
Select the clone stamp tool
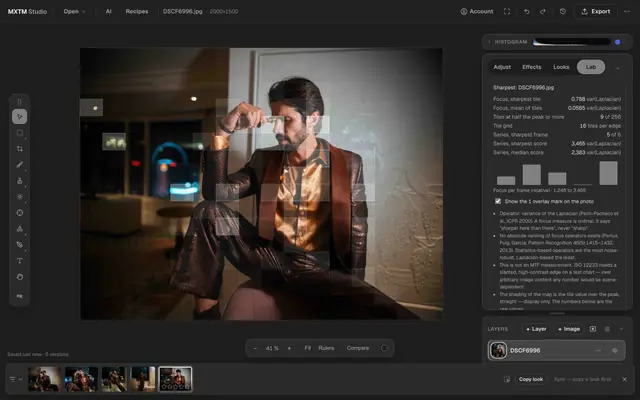pos(19,181)
